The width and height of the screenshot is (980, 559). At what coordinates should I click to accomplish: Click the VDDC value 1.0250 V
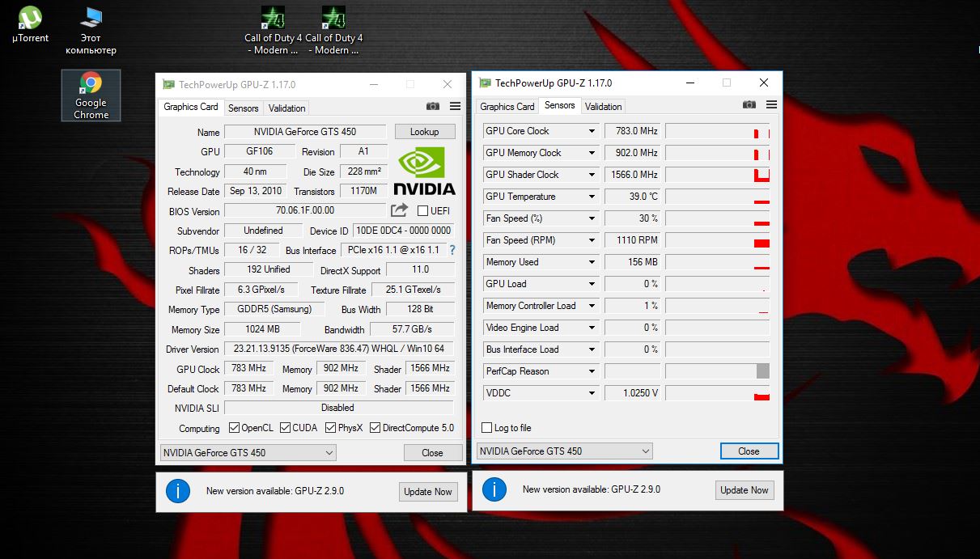click(x=633, y=393)
